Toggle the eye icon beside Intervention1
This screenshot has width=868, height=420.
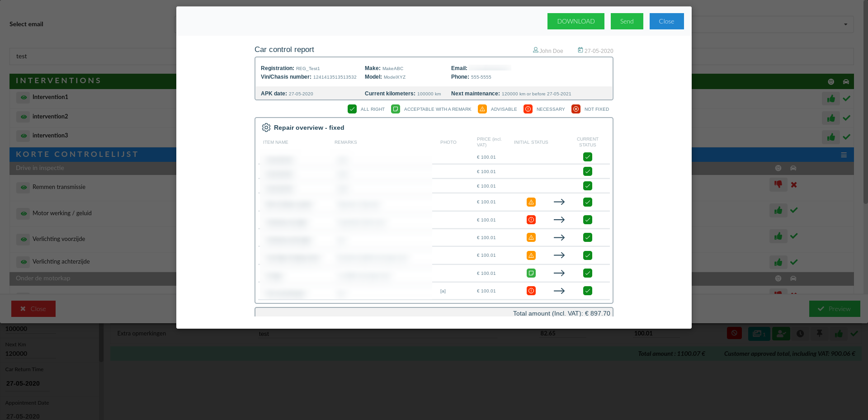pos(24,97)
